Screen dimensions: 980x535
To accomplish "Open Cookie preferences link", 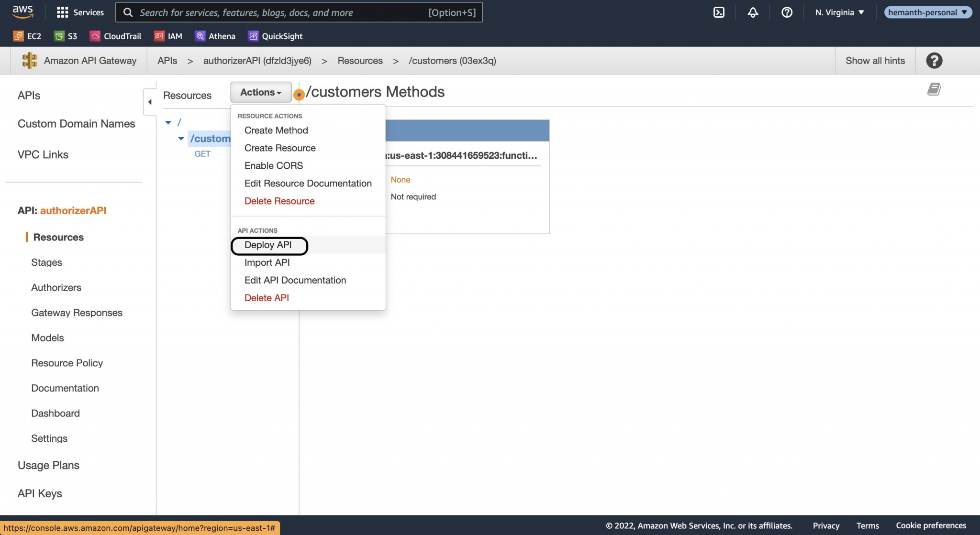I will click(931, 525).
